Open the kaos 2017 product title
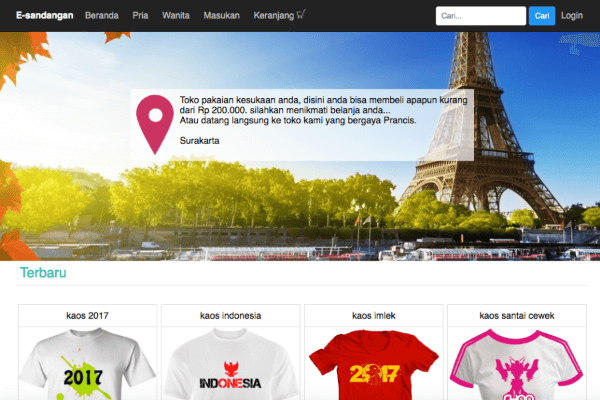The height and width of the screenshot is (400, 600). (x=87, y=316)
